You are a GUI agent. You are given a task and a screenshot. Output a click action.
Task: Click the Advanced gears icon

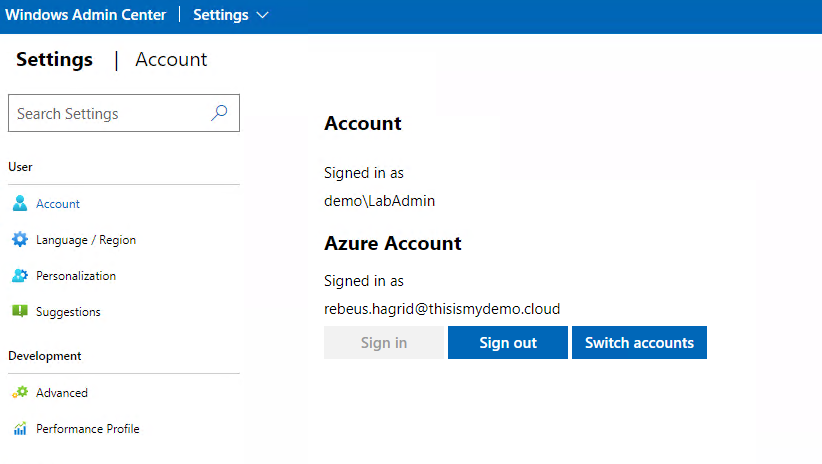[x=19, y=393]
